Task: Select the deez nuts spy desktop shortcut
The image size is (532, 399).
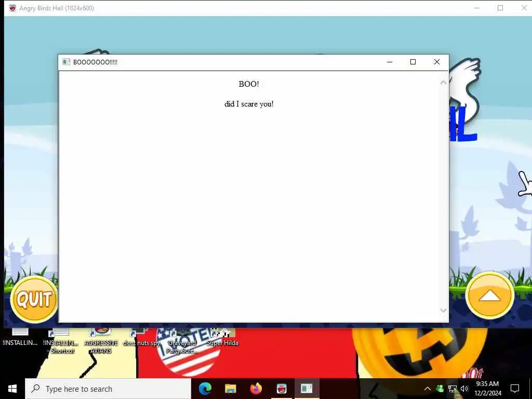Action: click(x=141, y=338)
